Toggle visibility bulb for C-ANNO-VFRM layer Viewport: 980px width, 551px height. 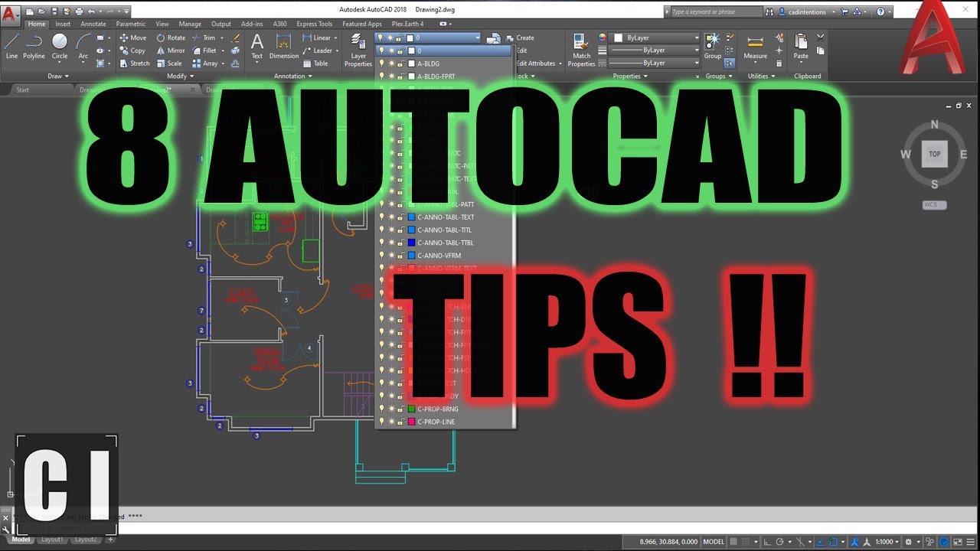pos(382,256)
